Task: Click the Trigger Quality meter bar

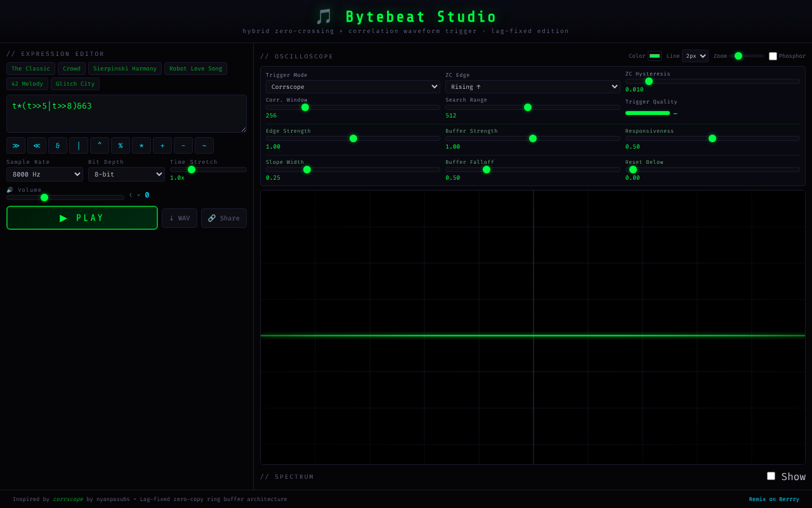Action: pos(648,113)
